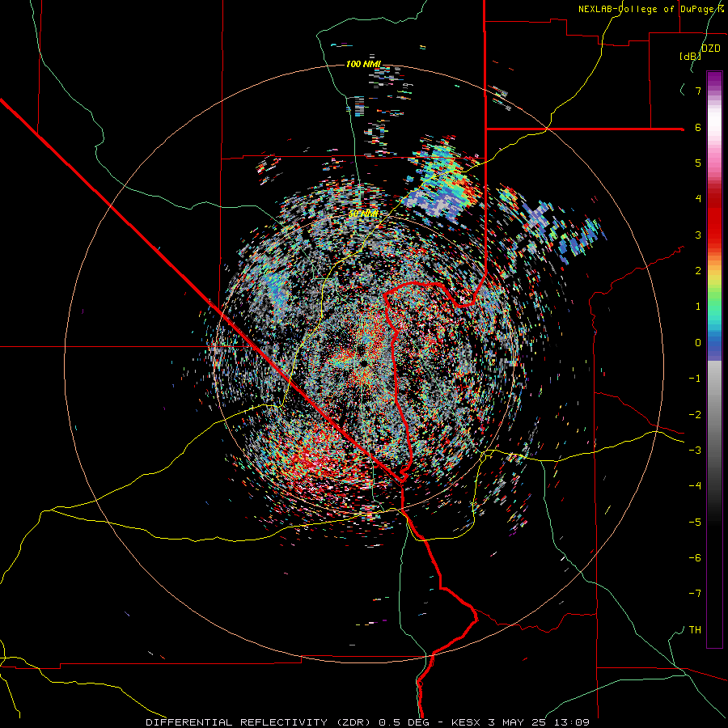Viewport: 728px width, 728px height.
Task: Click the 5 value on the color scale
Action: click(x=698, y=163)
